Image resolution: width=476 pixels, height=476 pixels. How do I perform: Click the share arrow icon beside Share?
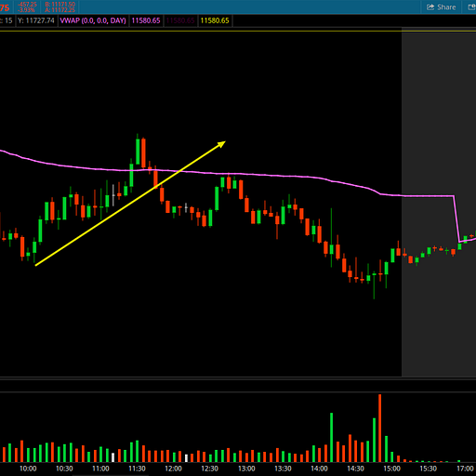(430, 7)
